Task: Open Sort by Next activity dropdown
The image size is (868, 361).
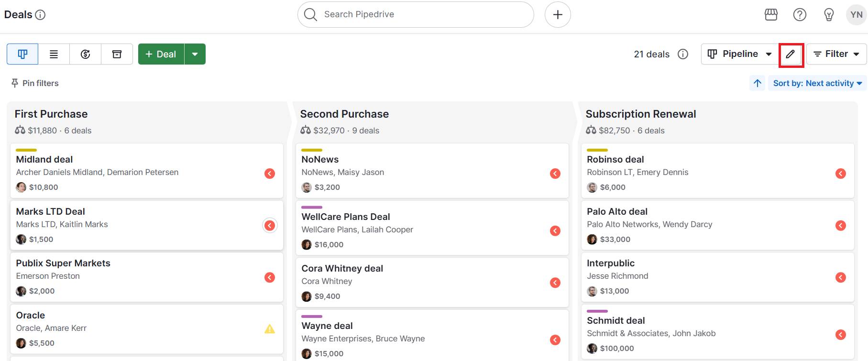Action: coord(817,83)
